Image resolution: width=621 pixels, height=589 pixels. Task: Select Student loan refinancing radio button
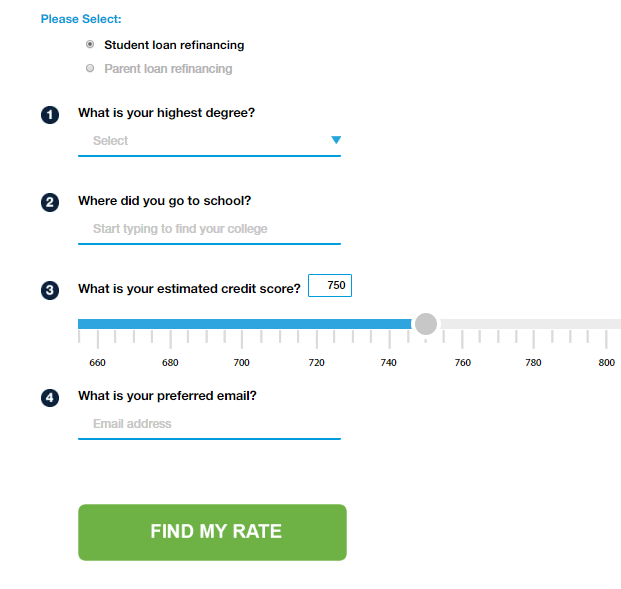click(90, 44)
